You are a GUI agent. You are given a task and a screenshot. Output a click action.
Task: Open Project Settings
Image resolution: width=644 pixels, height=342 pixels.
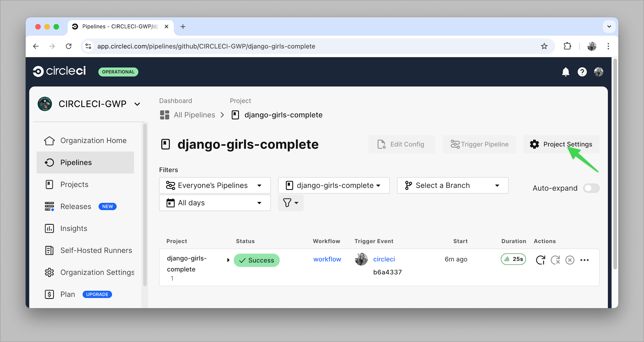(x=561, y=144)
